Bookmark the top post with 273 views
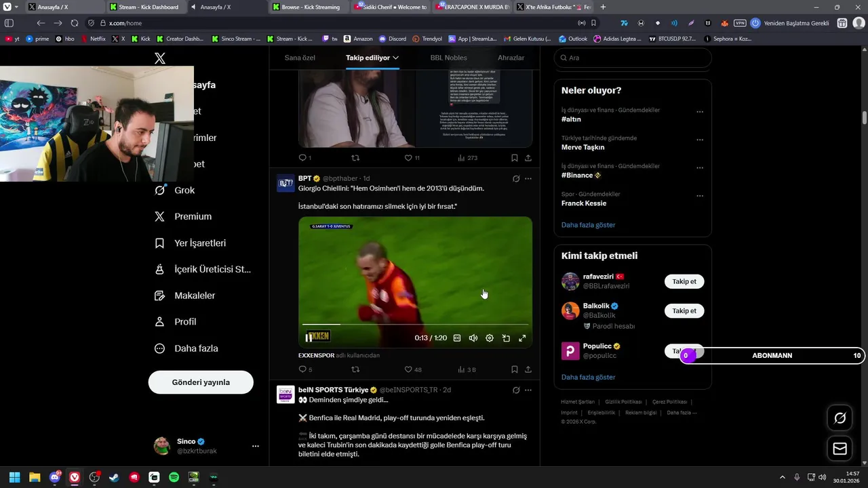This screenshot has height=488, width=868. point(514,158)
